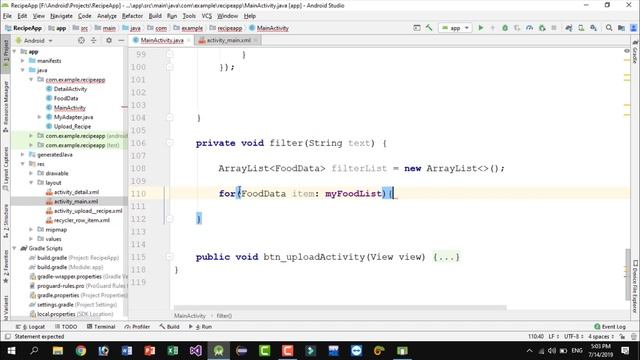Click the editor horizontal scrollbar

click(340, 308)
